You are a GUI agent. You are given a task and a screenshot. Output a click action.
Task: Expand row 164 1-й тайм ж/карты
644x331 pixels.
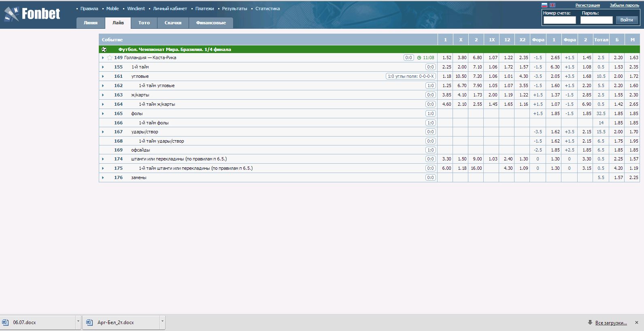[103, 104]
